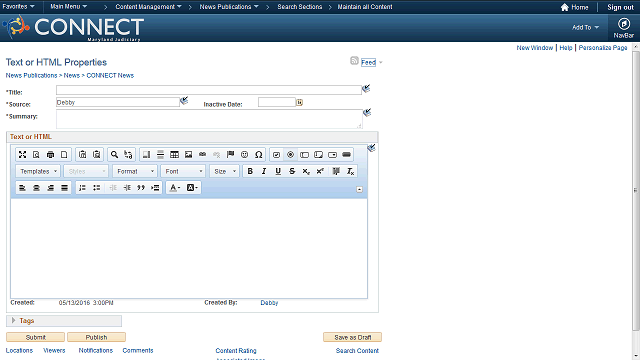Increase indent in editor
This screenshot has height=360, width=640.
pyautogui.click(x=127, y=188)
